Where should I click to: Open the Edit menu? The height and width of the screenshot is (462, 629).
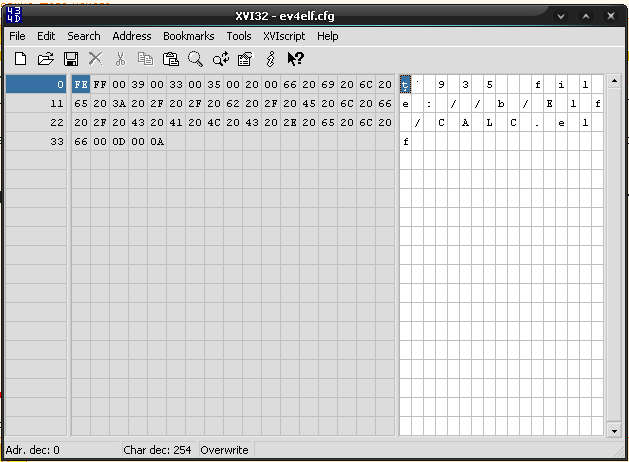tap(46, 36)
